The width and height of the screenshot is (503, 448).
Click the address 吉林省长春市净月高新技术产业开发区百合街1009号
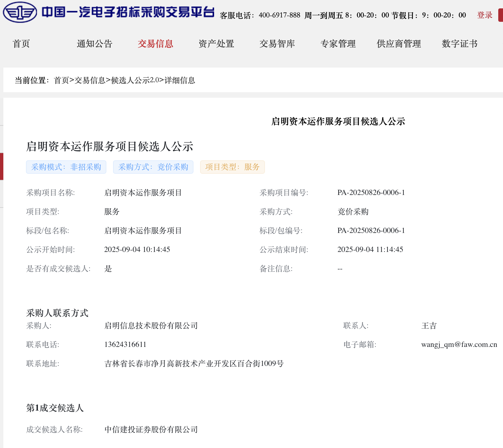coord(194,364)
